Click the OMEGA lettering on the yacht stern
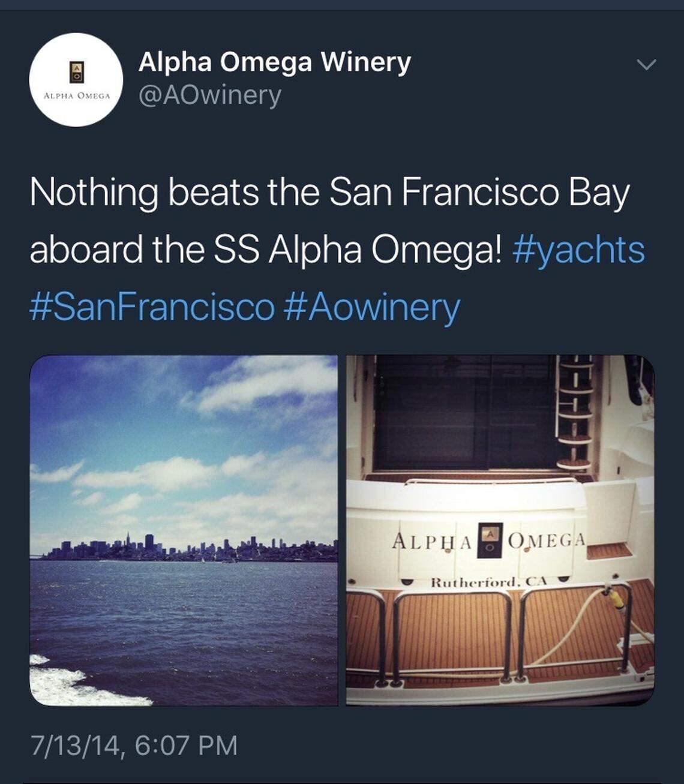The height and width of the screenshot is (784, 684). coord(546,540)
